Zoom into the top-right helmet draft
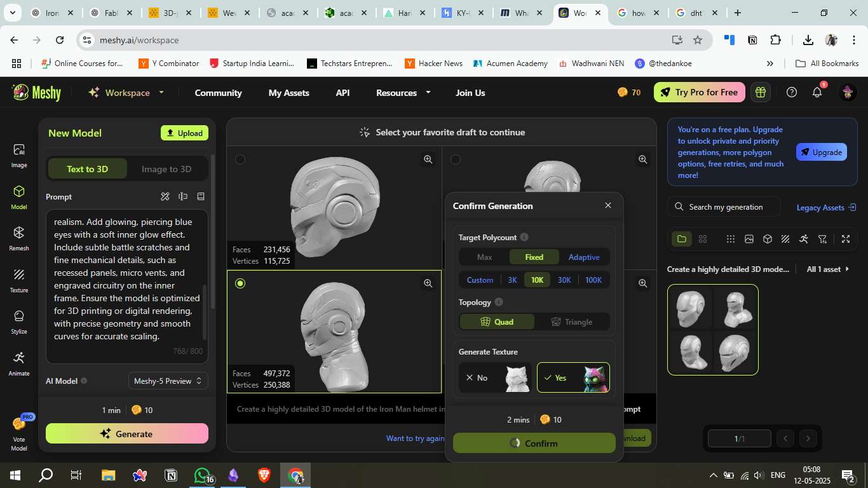Viewport: 868px width, 488px height. click(x=643, y=159)
